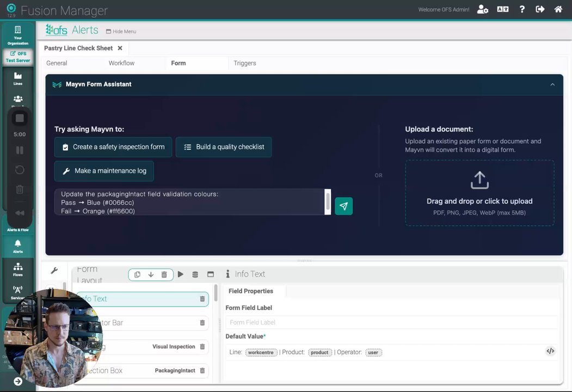Image resolution: width=572 pixels, height=392 pixels.
Task: Open the database icon in form toolbar
Action: tap(195, 274)
